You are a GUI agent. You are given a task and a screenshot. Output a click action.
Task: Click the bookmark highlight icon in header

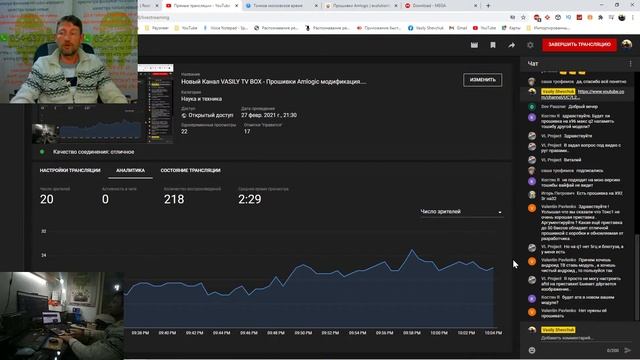pyautogui.click(x=493, y=45)
